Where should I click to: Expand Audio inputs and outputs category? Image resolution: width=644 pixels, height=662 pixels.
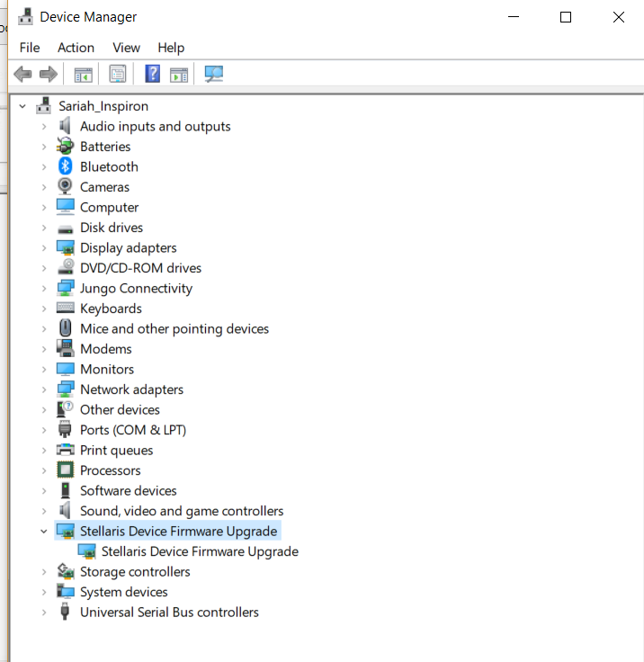44,127
